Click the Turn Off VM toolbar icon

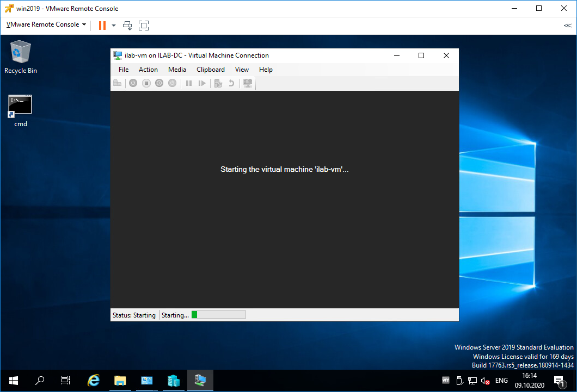146,83
